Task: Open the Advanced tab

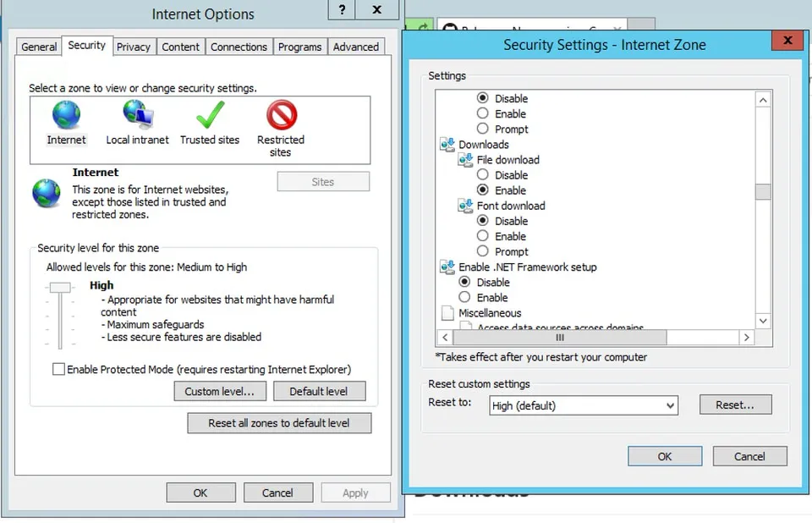Action: point(355,47)
